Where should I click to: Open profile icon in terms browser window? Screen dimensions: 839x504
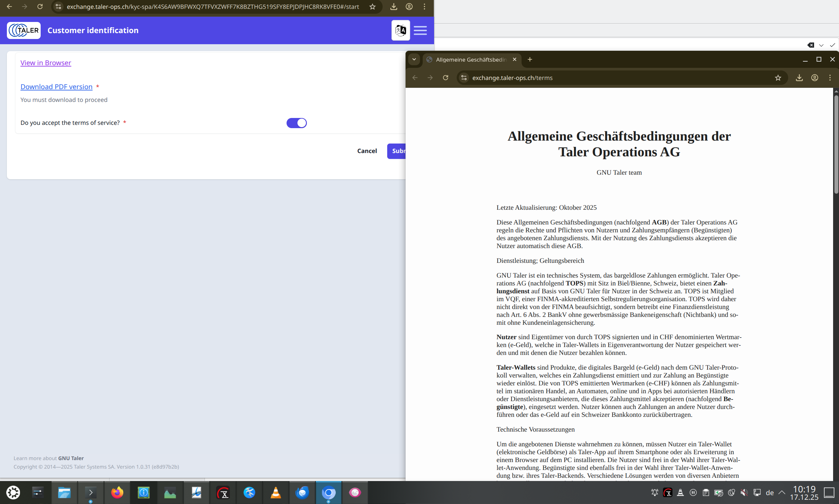(814, 78)
